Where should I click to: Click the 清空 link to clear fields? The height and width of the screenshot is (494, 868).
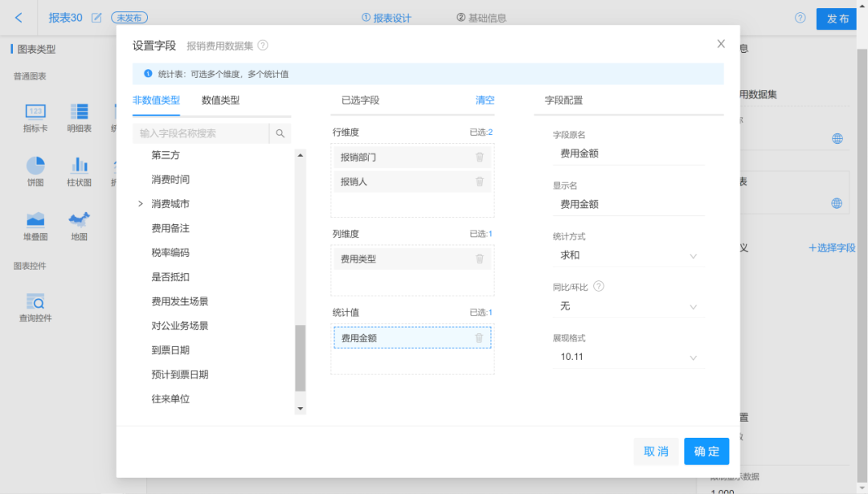click(485, 100)
